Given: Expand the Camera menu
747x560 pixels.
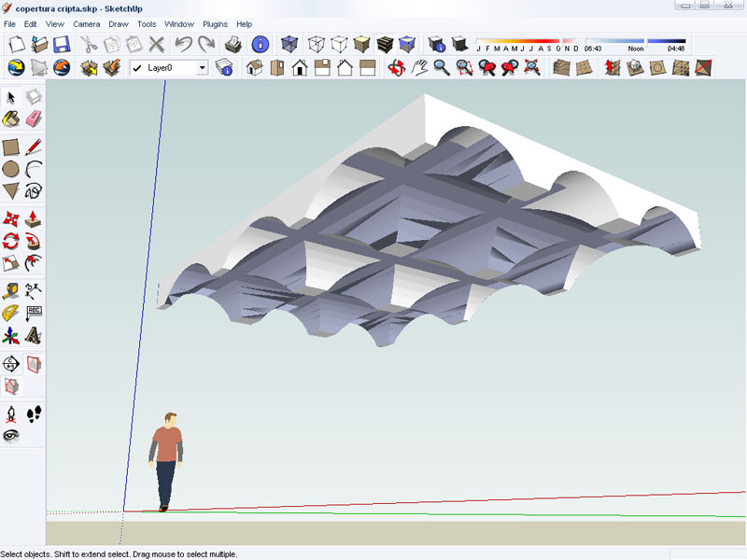Looking at the screenshot, I should coord(86,23).
